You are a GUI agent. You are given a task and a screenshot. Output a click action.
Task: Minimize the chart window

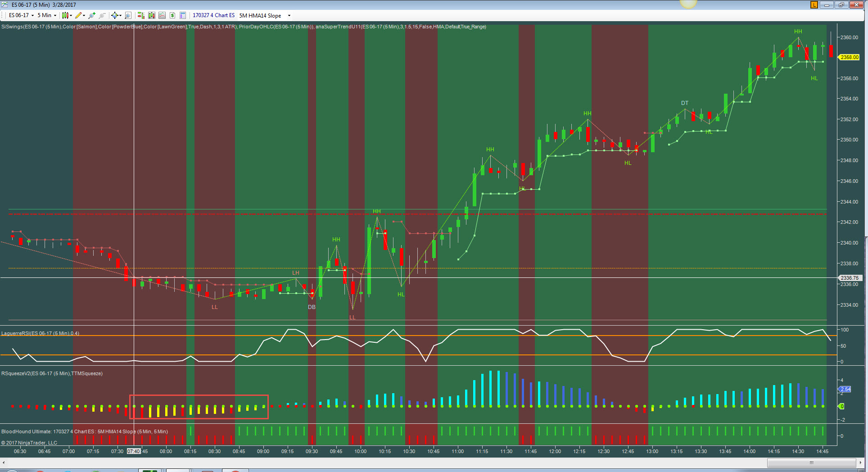pyautogui.click(x=827, y=5)
